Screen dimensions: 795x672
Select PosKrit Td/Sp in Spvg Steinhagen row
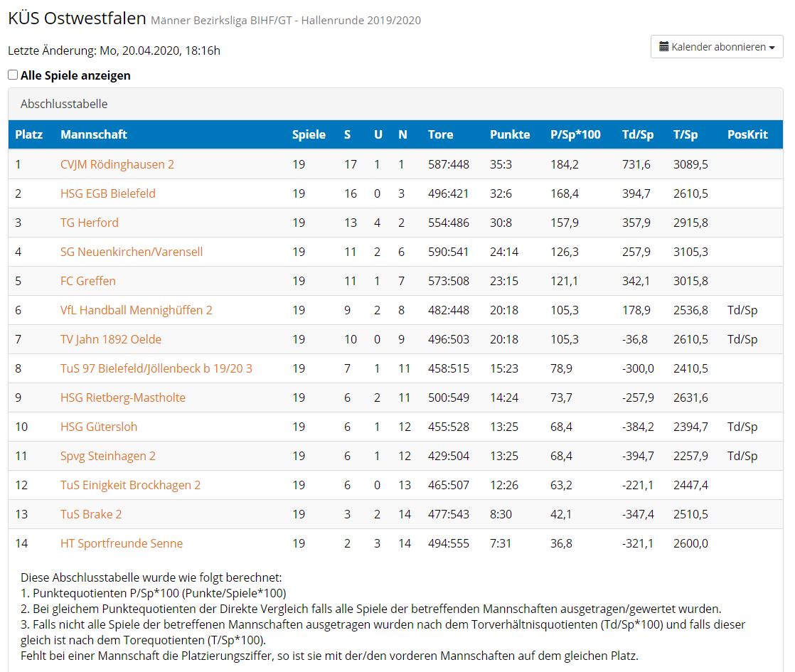(742, 456)
